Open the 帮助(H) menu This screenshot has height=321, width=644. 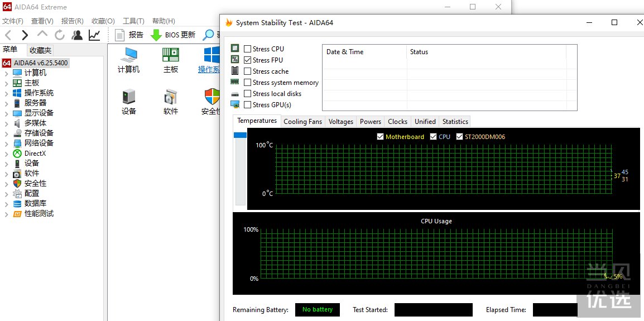tap(164, 21)
